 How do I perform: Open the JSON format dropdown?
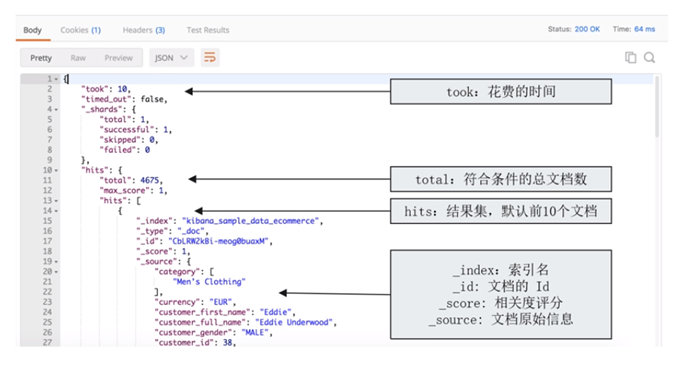click(171, 58)
